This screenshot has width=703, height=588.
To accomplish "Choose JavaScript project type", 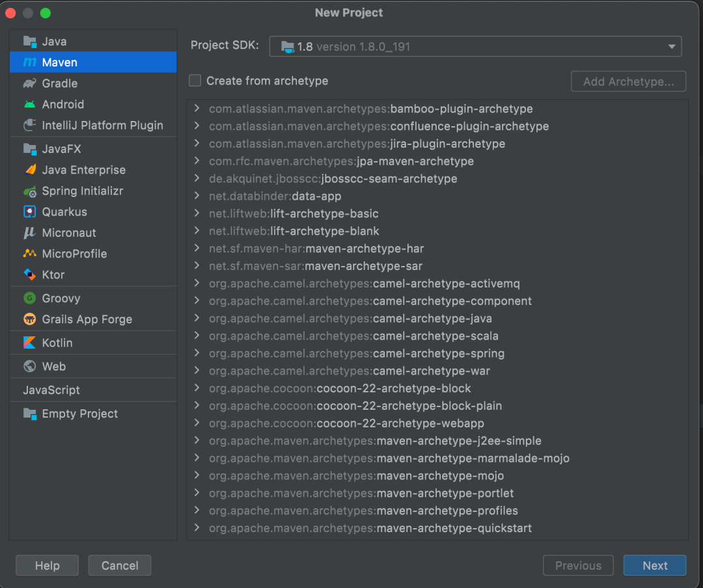I will (x=93, y=390).
